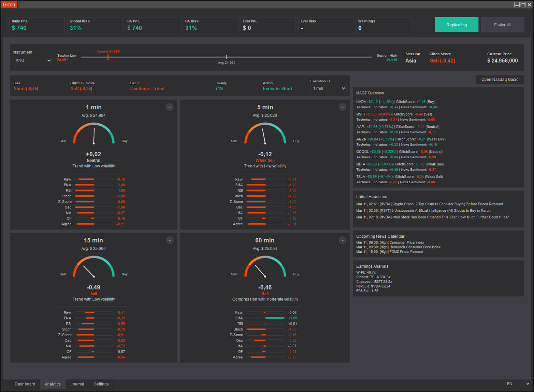Switch to the Dashboard tab
The height and width of the screenshot is (392, 534).
pyautogui.click(x=25, y=384)
